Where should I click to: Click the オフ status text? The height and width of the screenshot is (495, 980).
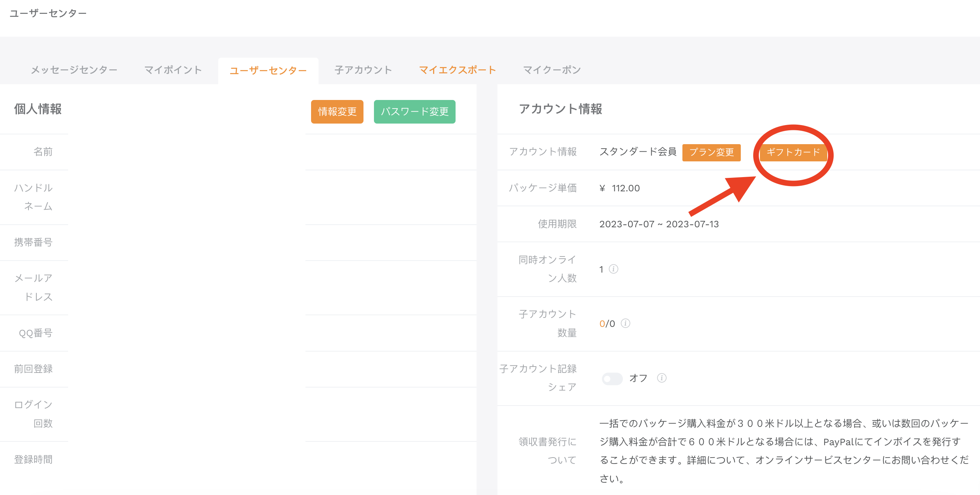coord(638,378)
